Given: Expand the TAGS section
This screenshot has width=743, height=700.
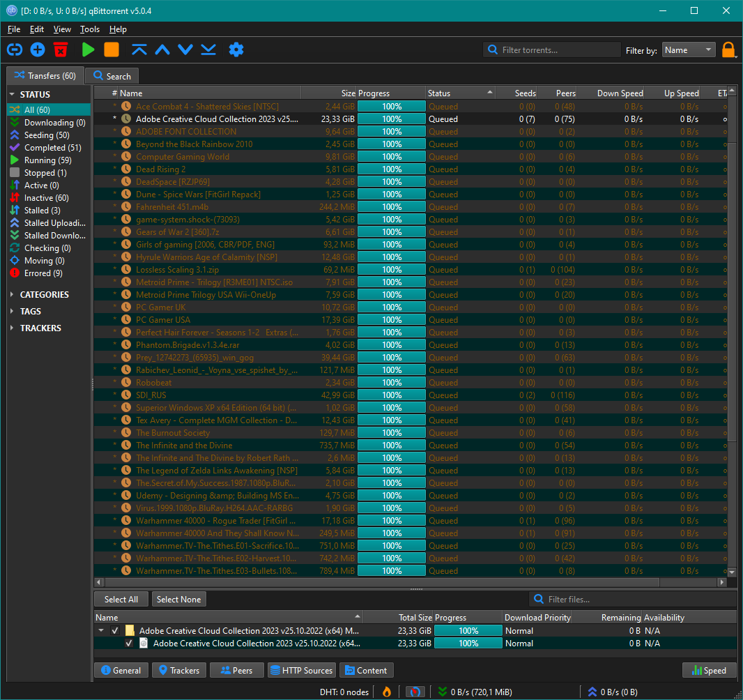Looking at the screenshot, I should [x=12, y=312].
